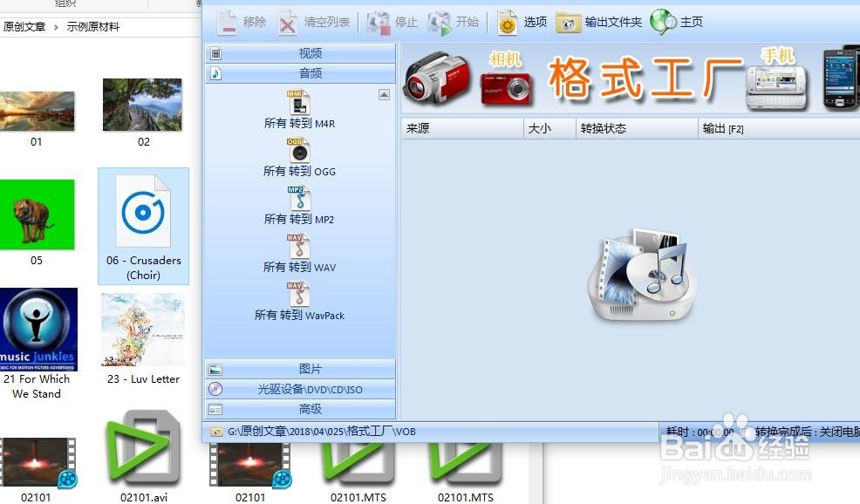Click the white phone (手机) banner icon

[776, 88]
